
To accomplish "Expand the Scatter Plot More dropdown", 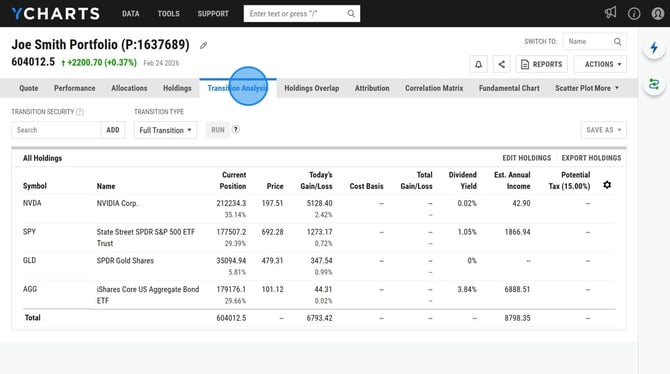I will (587, 88).
